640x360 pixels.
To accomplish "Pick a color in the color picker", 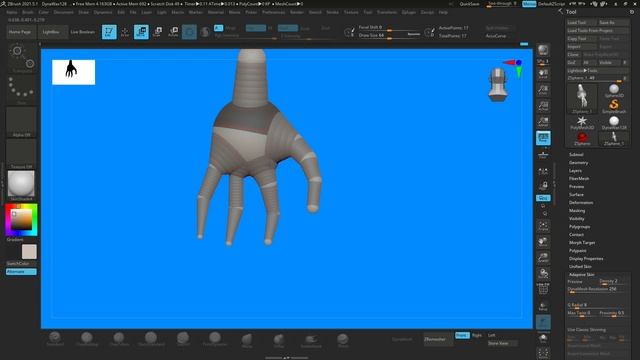I will point(21,220).
